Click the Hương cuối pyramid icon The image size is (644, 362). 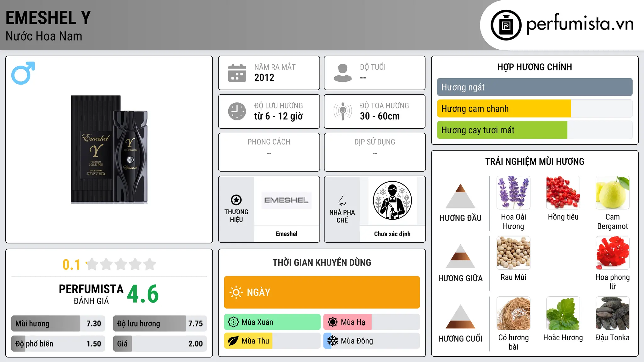pos(460,316)
